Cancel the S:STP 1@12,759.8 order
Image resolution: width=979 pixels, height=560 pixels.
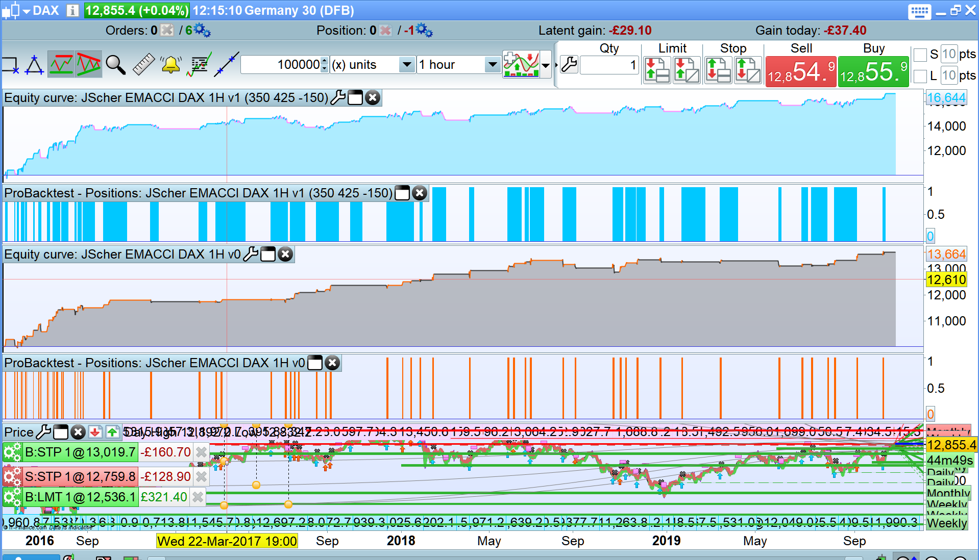(202, 477)
